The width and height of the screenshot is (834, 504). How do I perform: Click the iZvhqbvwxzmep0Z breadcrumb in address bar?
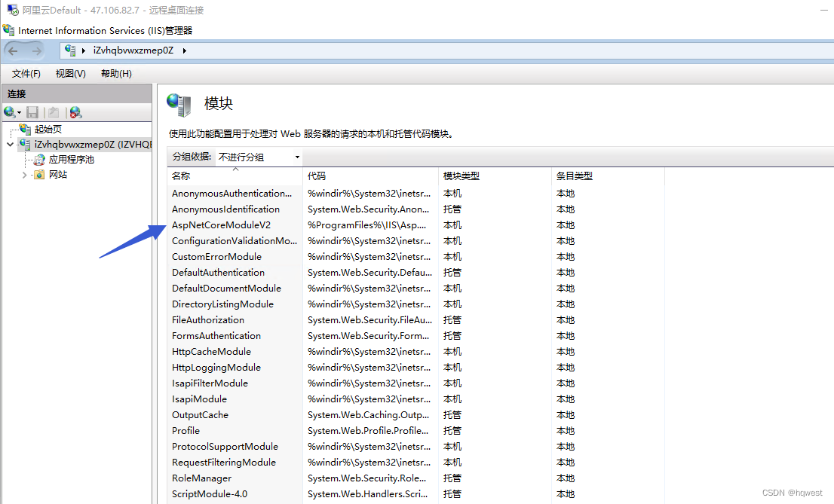[133, 50]
